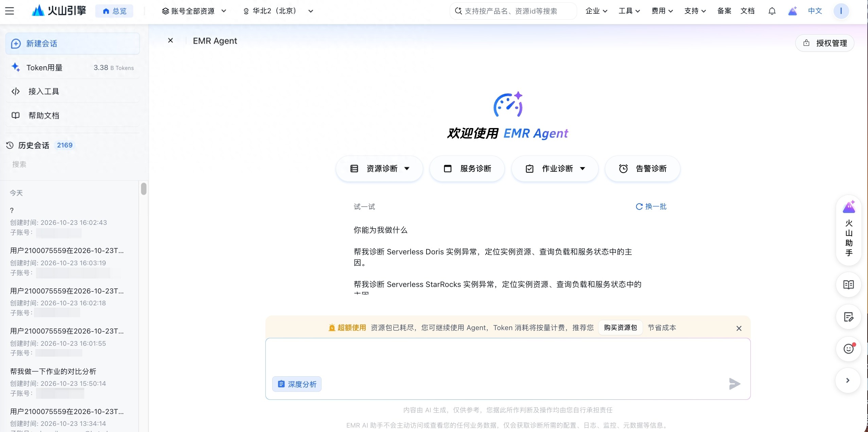Click the 换一批 refresh suggestions
The width and height of the screenshot is (868, 432).
click(651, 206)
